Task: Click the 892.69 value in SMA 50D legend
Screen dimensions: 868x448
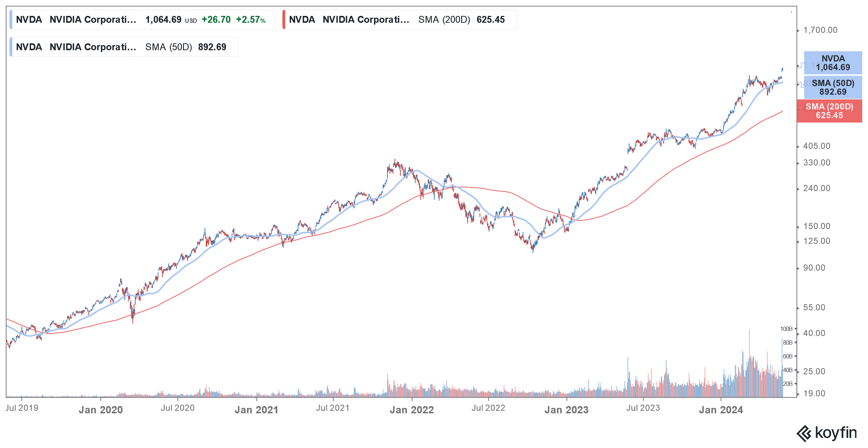Action: tap(212, 47)
